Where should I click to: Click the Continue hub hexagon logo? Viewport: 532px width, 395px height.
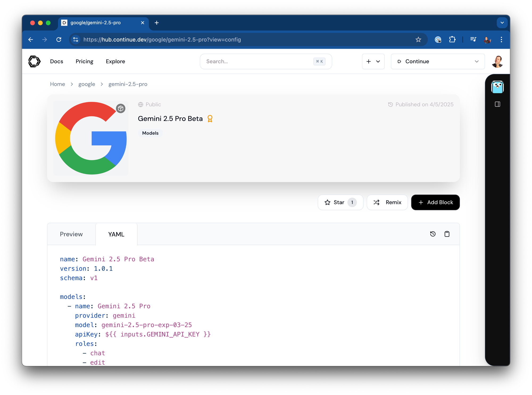click(x=34, y=61)
